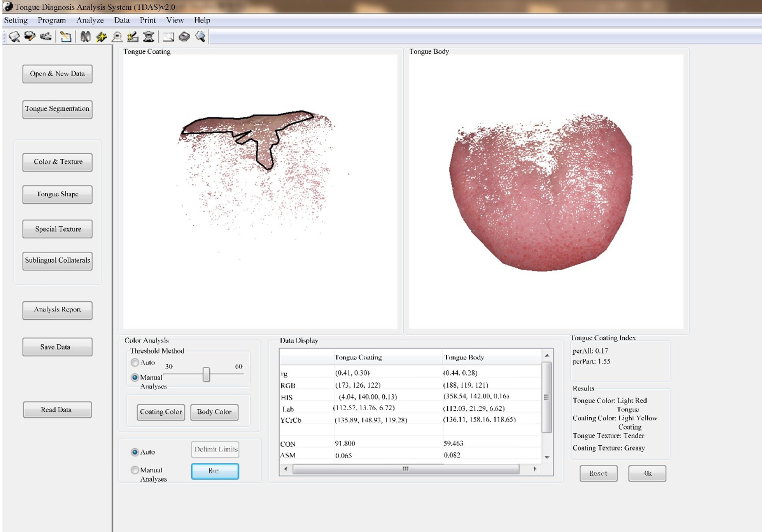The image size is (762, 532).
Task: Click the sparkle pen editing toolbar icon
Action: click(x=133, y=37)
